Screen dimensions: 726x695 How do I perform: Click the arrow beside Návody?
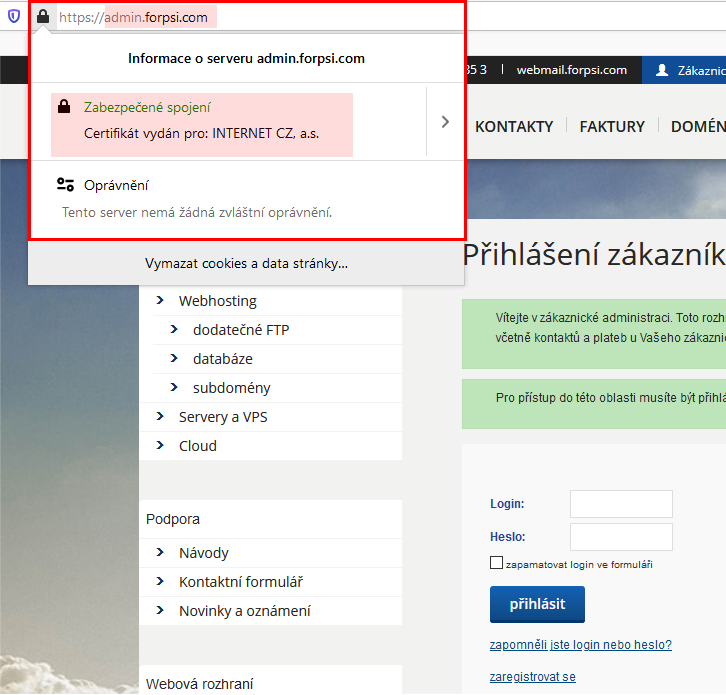[160, 552]
